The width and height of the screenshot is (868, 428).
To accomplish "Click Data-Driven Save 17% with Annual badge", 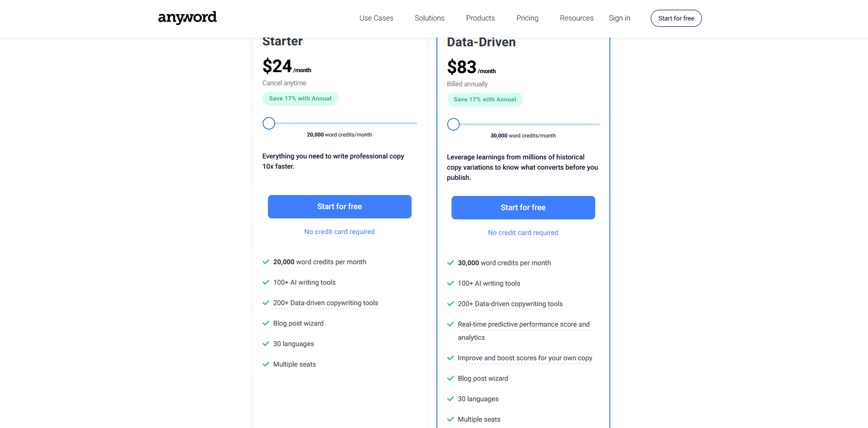I will 485,99.
